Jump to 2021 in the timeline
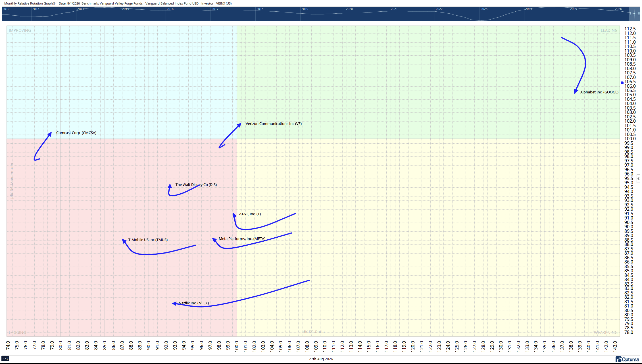 [x=394, y=9]
